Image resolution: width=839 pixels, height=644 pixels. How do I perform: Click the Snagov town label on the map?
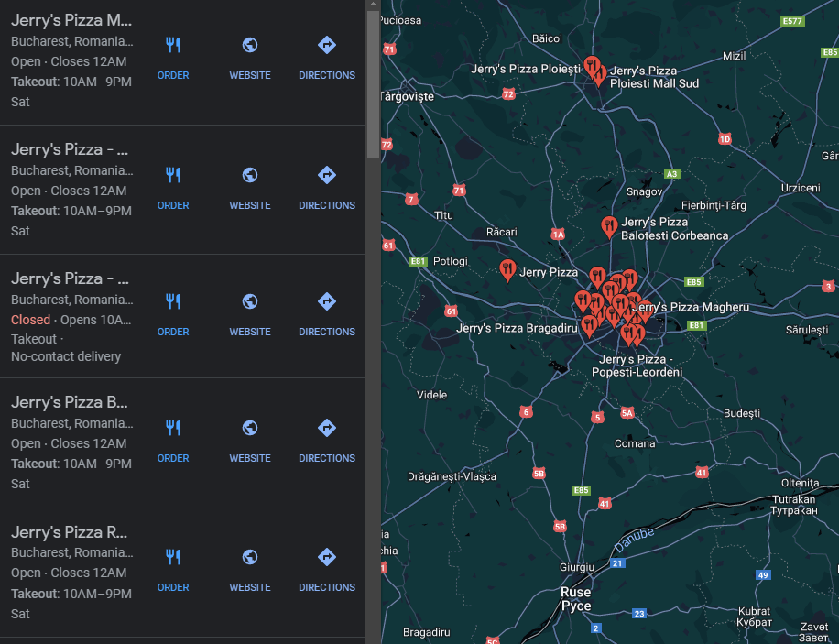click(x=644, y=191)
